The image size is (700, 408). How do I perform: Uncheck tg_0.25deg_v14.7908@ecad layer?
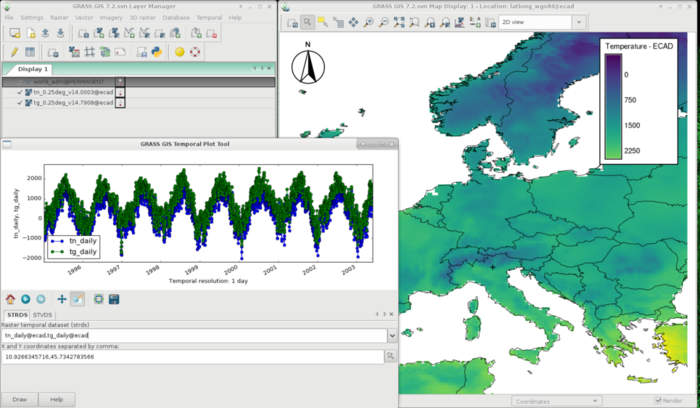click(x=20, y=103)
